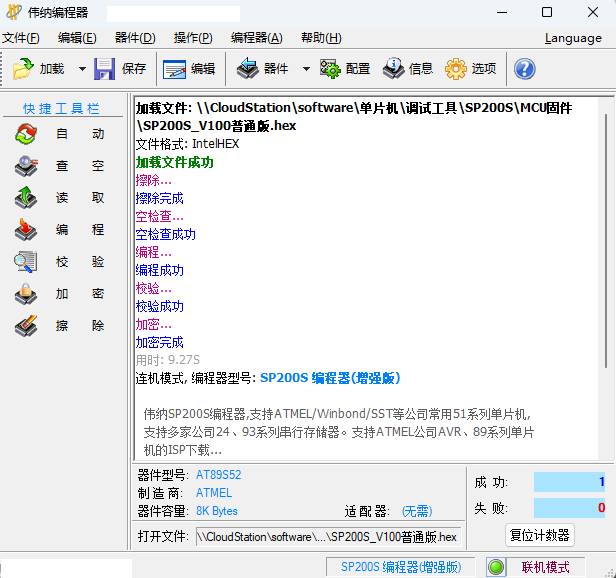Click the 快捷工具栏 header label
Viewport: 616px width, 578px height.
coord(62,108)
